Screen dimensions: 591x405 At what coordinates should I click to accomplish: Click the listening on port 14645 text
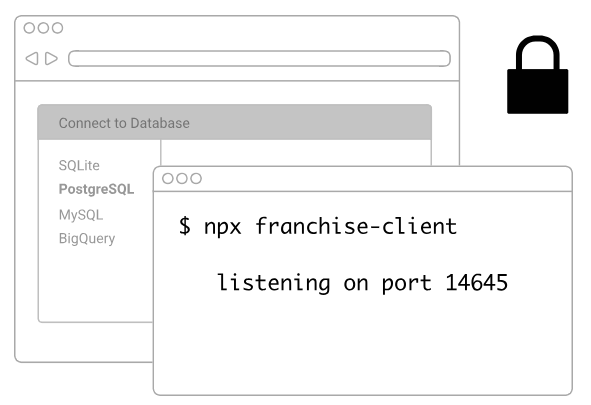(363, 283)
